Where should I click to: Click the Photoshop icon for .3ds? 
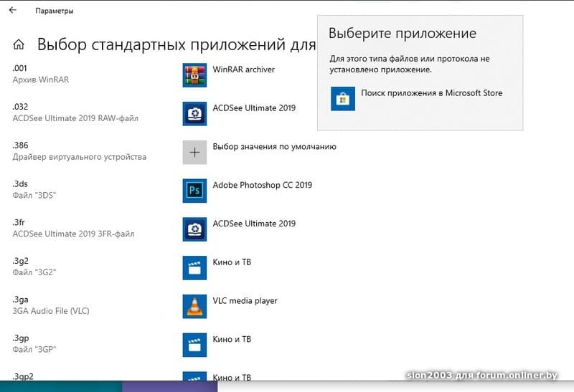click(x=194, y=191)
